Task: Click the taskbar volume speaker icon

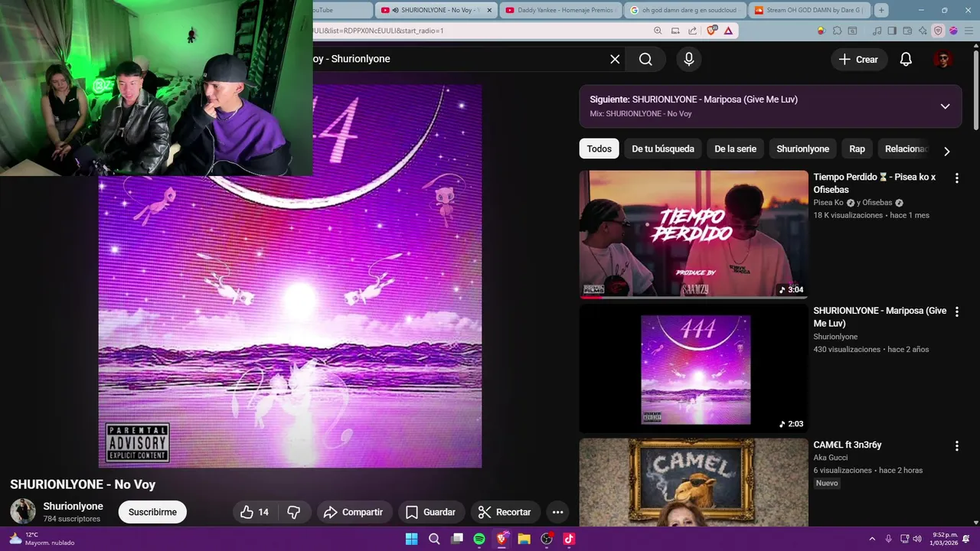Action: click(x=917, y=539)
